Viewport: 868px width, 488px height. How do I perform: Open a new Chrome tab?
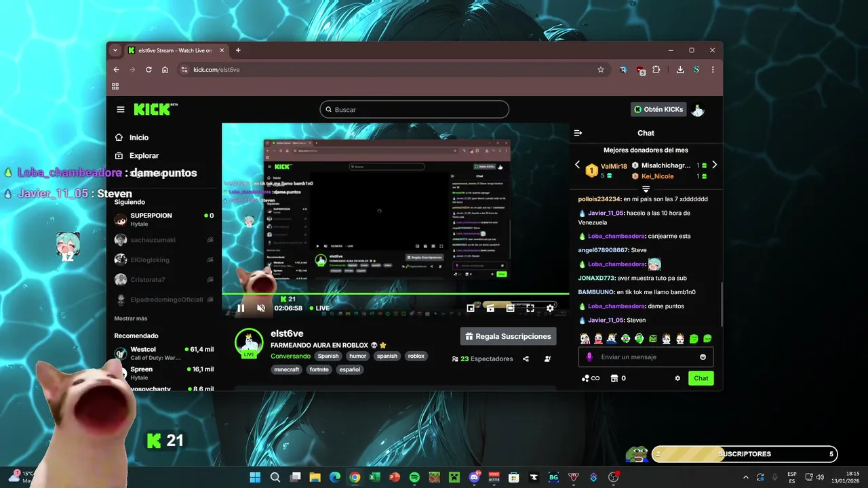tap(238, 50)
